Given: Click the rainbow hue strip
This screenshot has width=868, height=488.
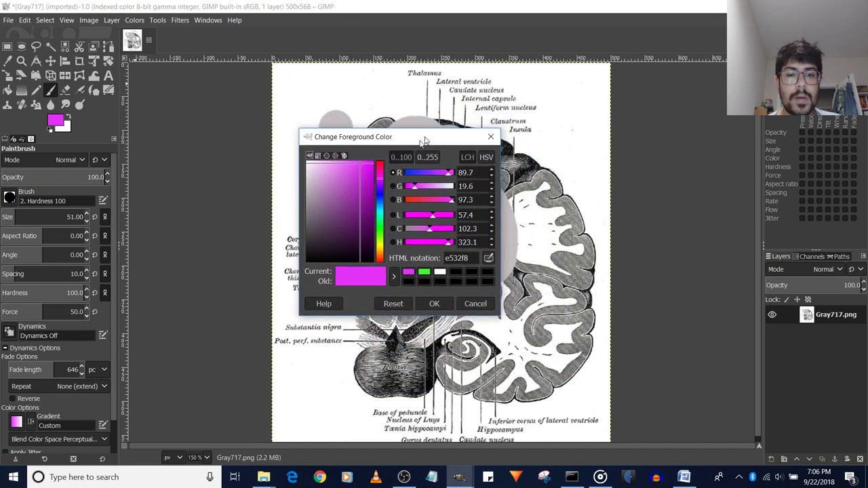Looking at the screenshot, I should [x=380, y=211].
